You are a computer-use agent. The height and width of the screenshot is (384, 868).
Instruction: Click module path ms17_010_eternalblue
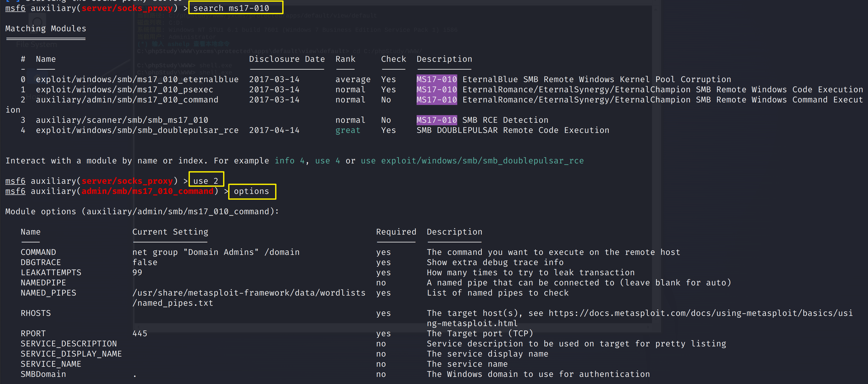point(137,80)
